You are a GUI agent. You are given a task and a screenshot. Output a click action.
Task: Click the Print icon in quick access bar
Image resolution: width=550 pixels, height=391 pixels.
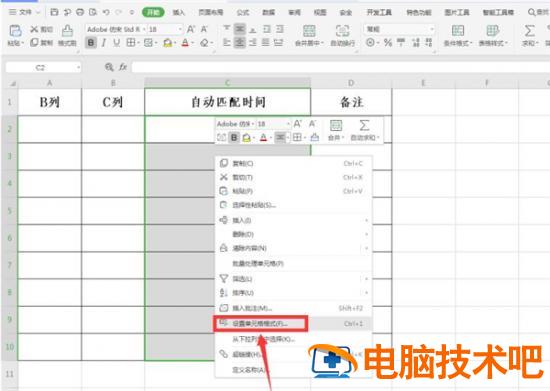click(x=80, y=12)
